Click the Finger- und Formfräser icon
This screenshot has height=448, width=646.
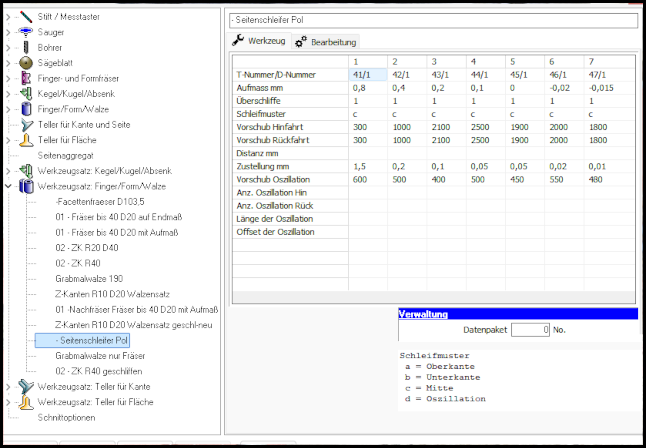[26, 78]
